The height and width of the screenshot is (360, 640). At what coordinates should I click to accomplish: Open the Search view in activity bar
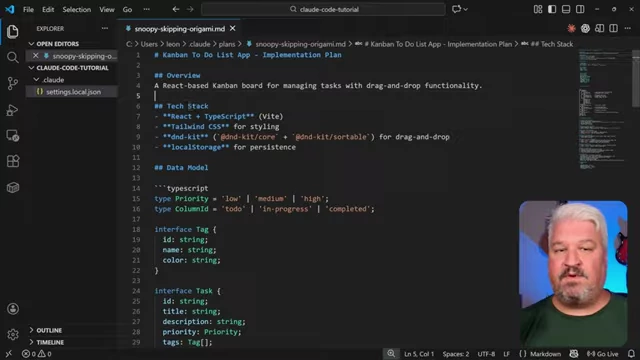[x=13, y=58]
